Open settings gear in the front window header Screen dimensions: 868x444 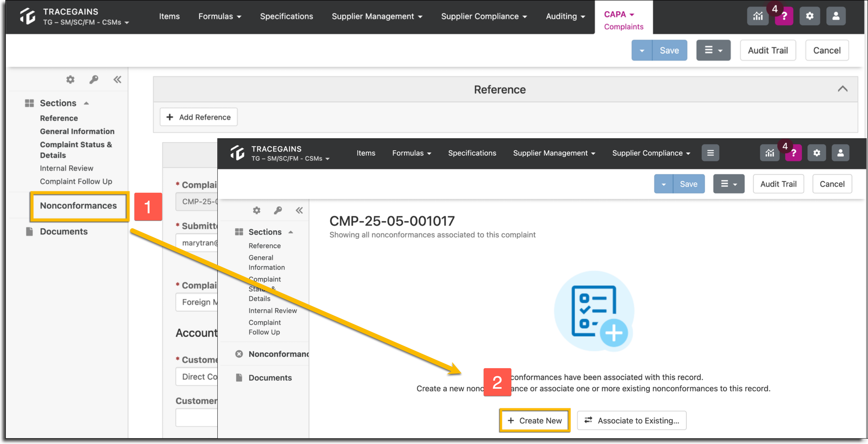816,153
